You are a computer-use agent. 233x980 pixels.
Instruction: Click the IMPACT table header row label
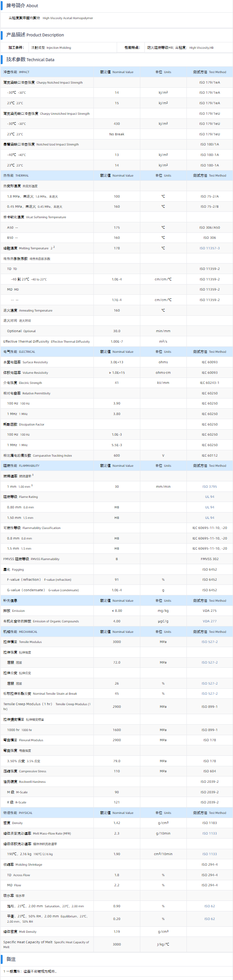(x=17, y=72)
